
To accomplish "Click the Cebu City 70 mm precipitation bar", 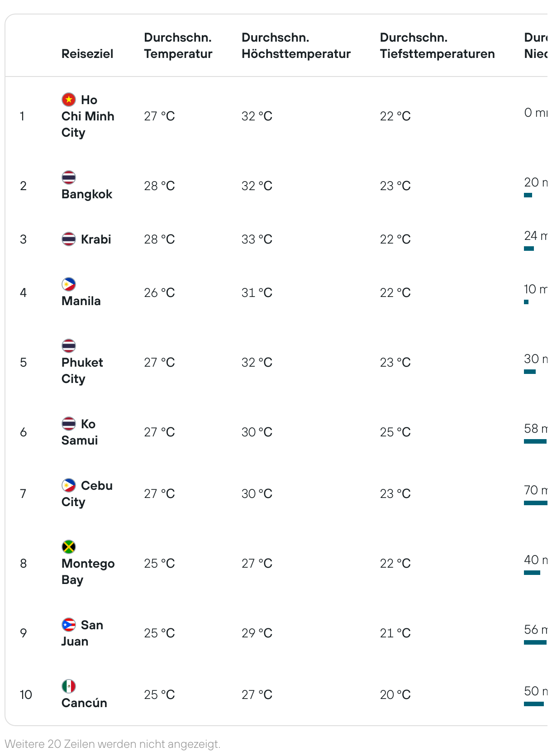I will (x=536, y=503).
